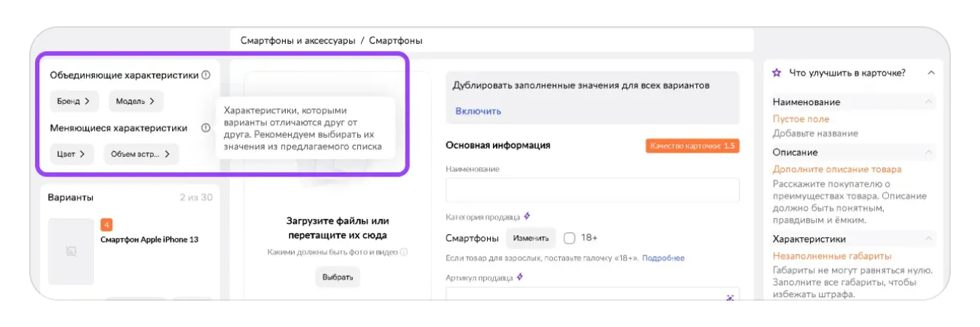Image resolution: width=980 pixels, height=327 pixels.
Task: Click sparkle icon next to Артикул продавца
Action: pyautogui.click(x=518, y=277)
